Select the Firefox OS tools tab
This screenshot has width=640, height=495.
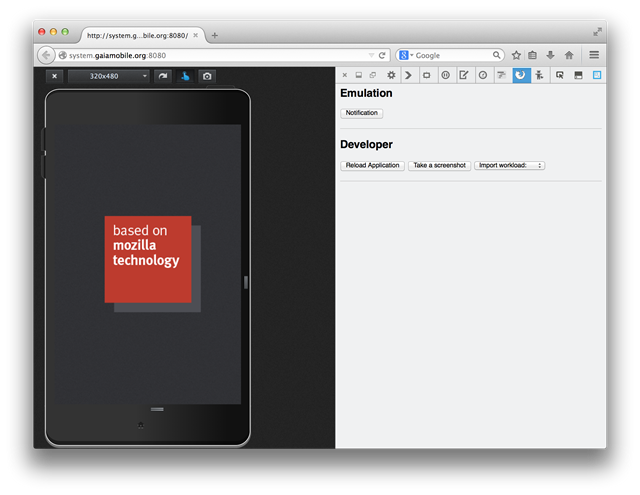point(521,75)
